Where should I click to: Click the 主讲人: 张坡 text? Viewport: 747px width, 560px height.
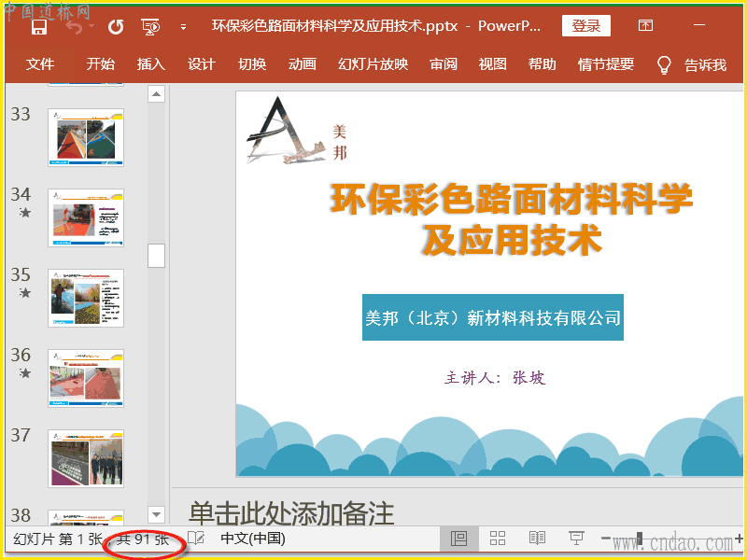tap(495, 378)
